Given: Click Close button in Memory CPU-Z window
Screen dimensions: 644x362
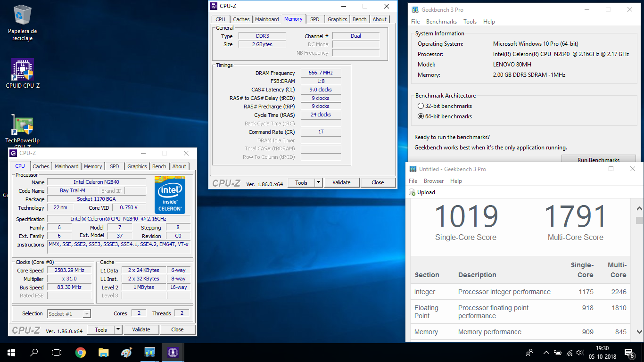Looking at the screenshot, I should pyautogui.click(x=378, y=182).
